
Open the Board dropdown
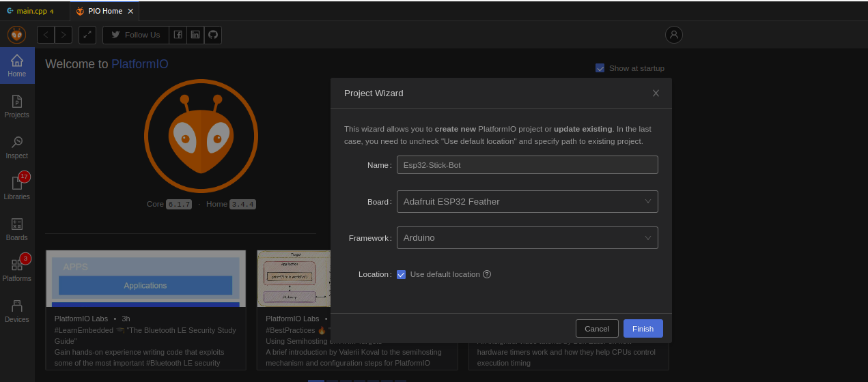527,201
